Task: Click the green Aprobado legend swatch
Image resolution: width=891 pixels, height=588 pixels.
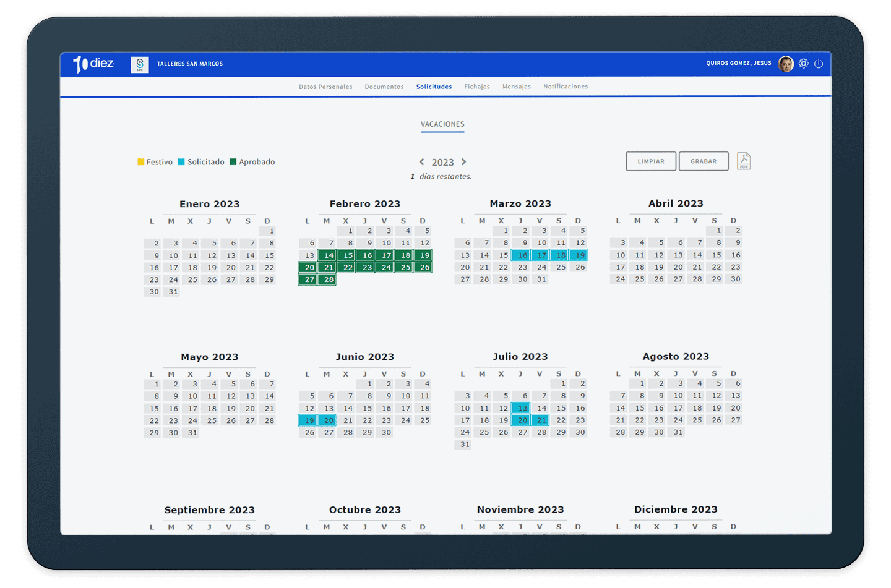Action: (x=233, y=162)
